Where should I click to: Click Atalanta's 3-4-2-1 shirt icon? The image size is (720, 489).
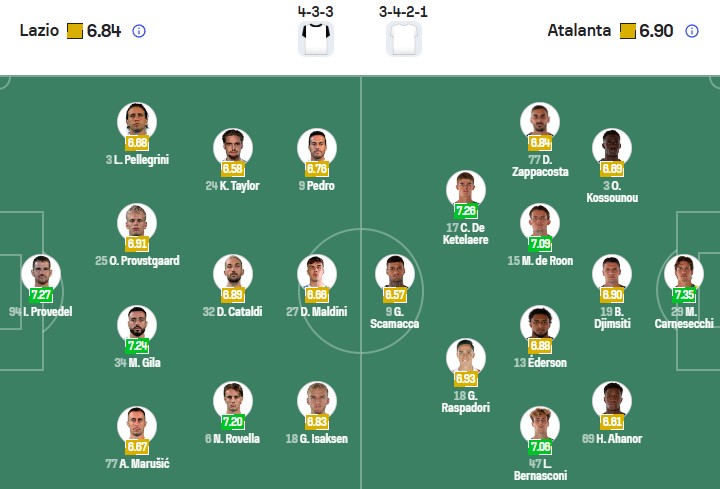(404, 38)
